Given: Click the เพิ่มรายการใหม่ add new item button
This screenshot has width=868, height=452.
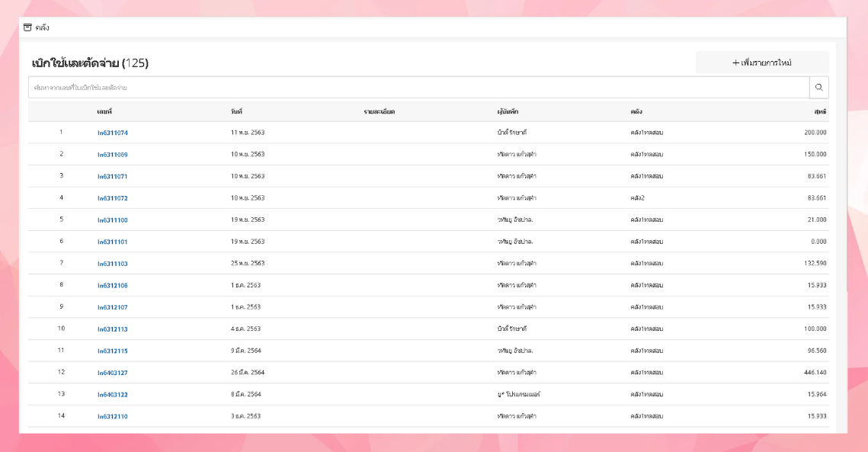Looking at the screenshot, I should [x=762, y=63].
